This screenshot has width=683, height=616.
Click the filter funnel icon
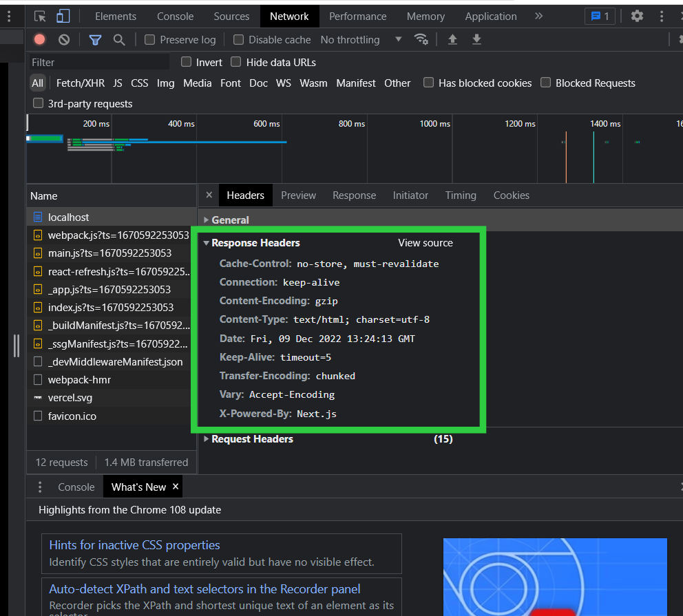95,40
